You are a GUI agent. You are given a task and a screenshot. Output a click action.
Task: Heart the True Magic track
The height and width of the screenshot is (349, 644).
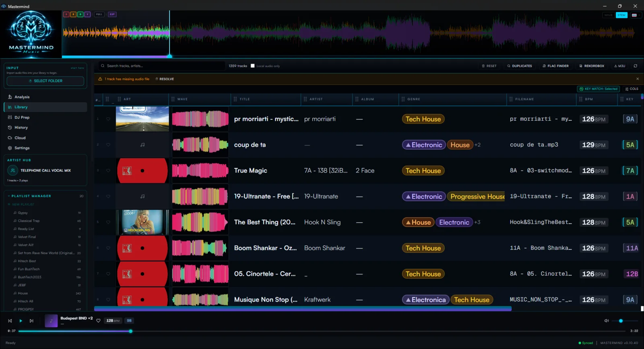[108, 171]
